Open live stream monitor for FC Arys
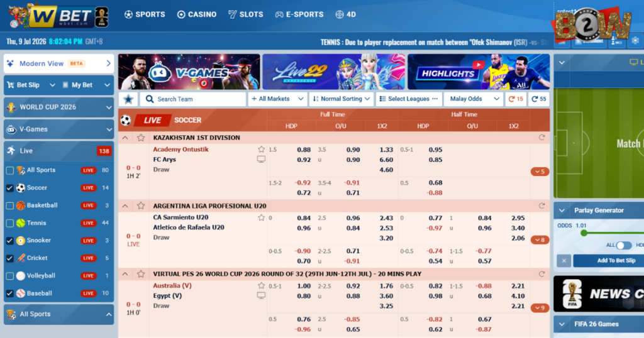 [261, 159]
